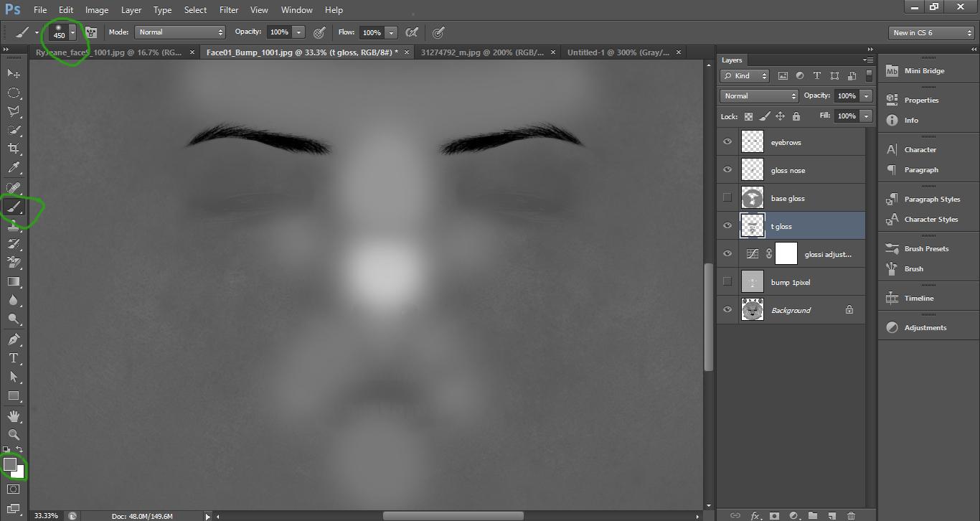Open the Opacity slider dropdown in options bar

(x=298, y=32)
